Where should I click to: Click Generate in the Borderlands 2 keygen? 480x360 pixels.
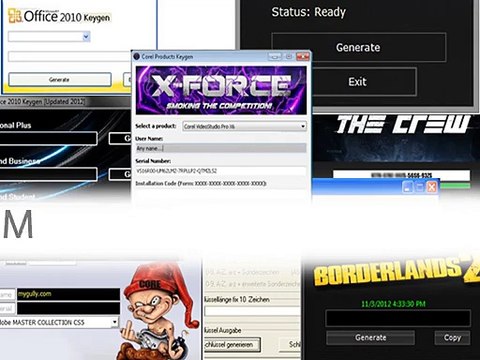[371, 338]
